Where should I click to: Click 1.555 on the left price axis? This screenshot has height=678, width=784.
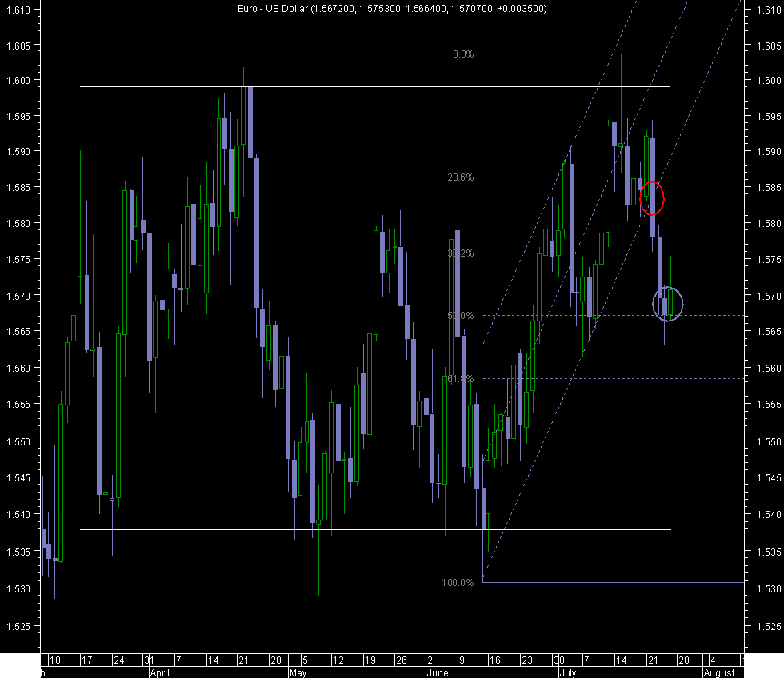pos(18,404)
